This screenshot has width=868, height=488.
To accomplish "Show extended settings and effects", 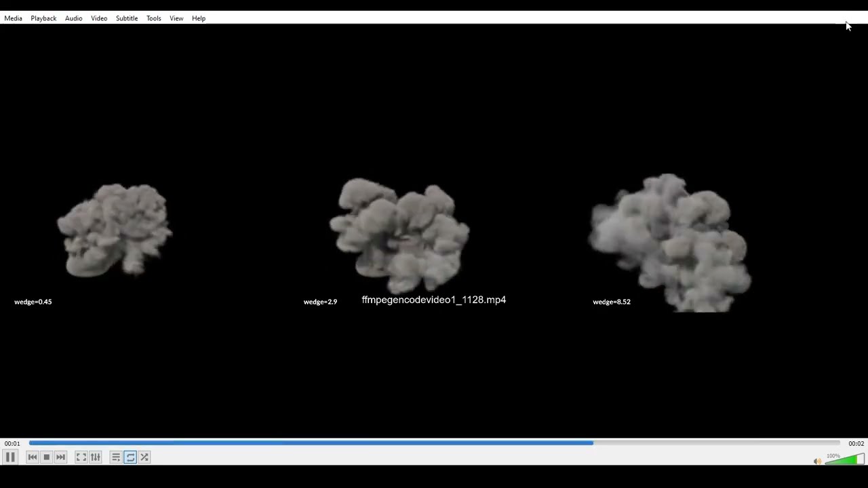I will (x=96, y=457).
